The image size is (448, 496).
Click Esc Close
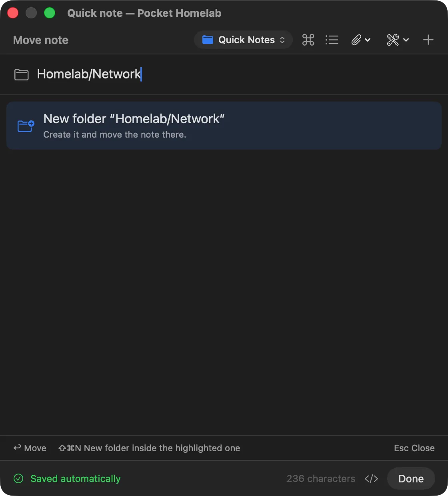point(414,448)
